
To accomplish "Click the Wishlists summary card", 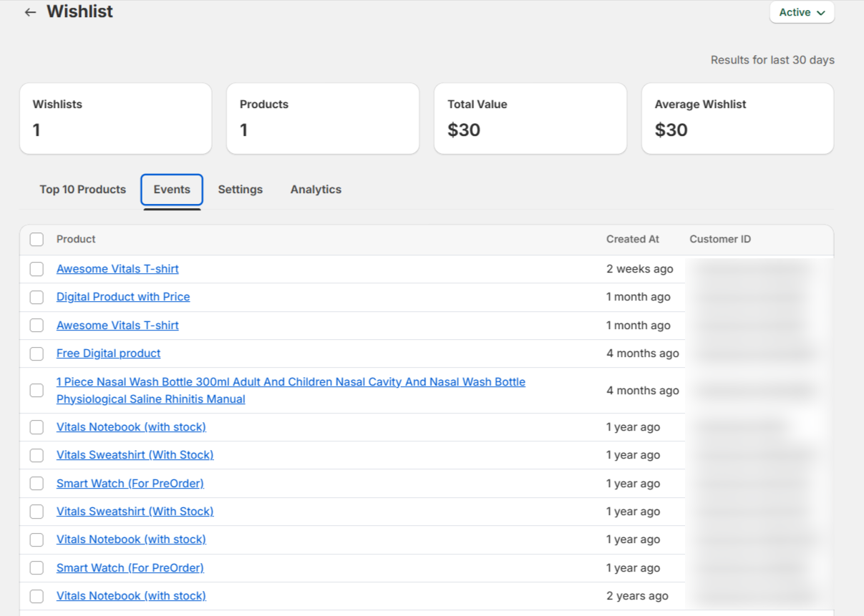I will click(115, 119).
